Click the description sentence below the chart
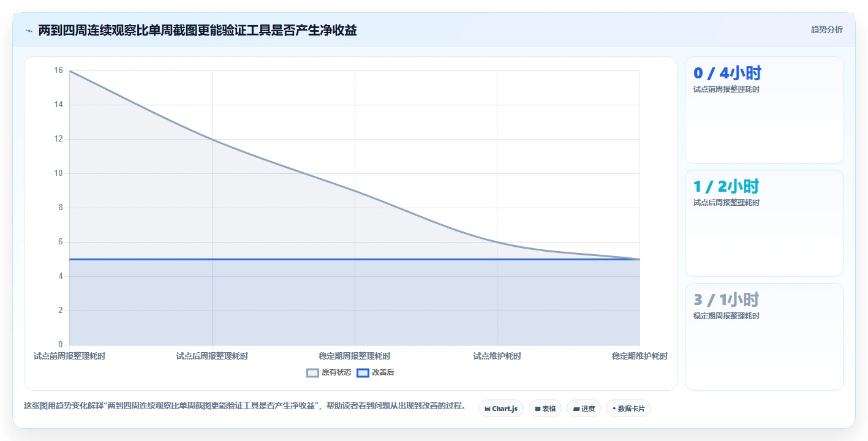This screenshot has width=868, height=441. click(x=244, y=405)
